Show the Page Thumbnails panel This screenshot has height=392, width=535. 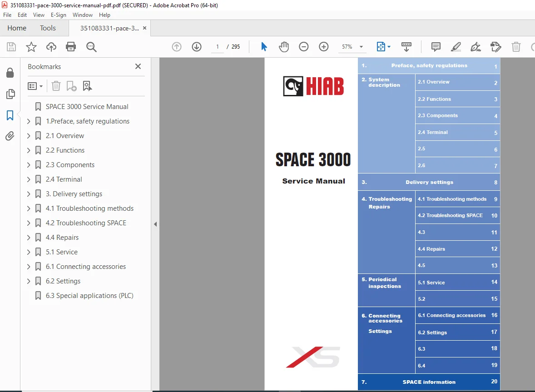click(x=10, y=94)
